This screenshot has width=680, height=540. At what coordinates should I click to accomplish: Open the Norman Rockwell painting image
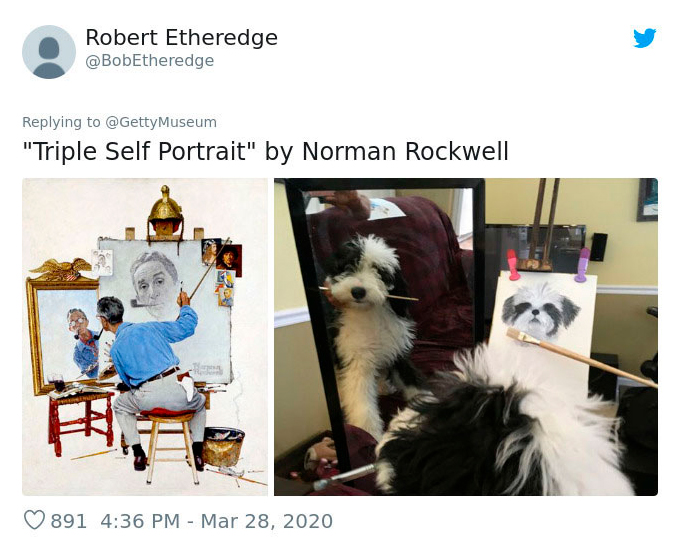pyautogui.click(x=145, y=337)
